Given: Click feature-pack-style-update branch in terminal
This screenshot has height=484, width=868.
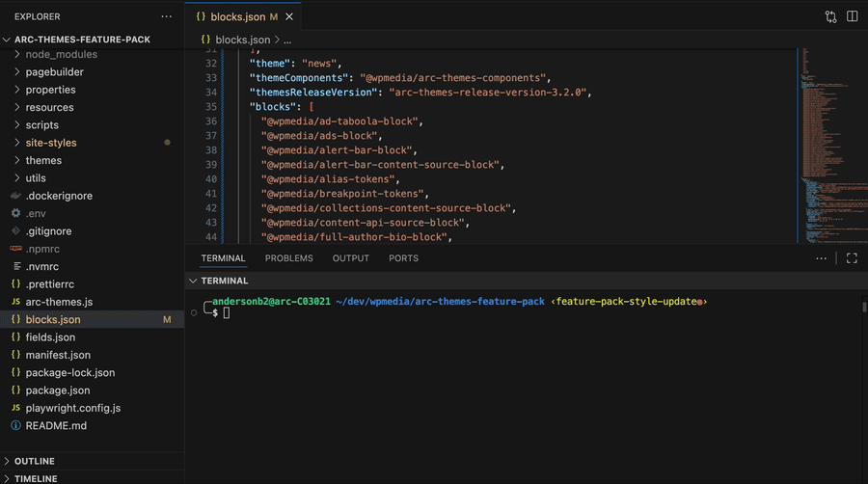Looking at the screenshot, I should pos(626,302).
